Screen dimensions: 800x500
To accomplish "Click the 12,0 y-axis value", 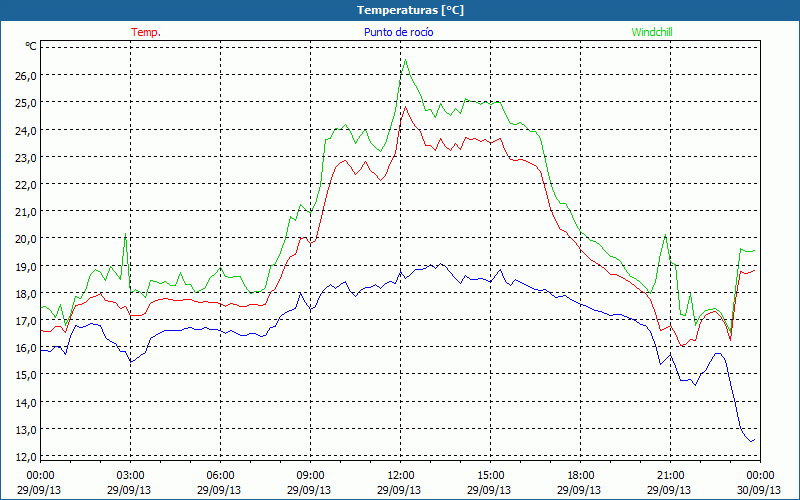I will tap(26, 457).
